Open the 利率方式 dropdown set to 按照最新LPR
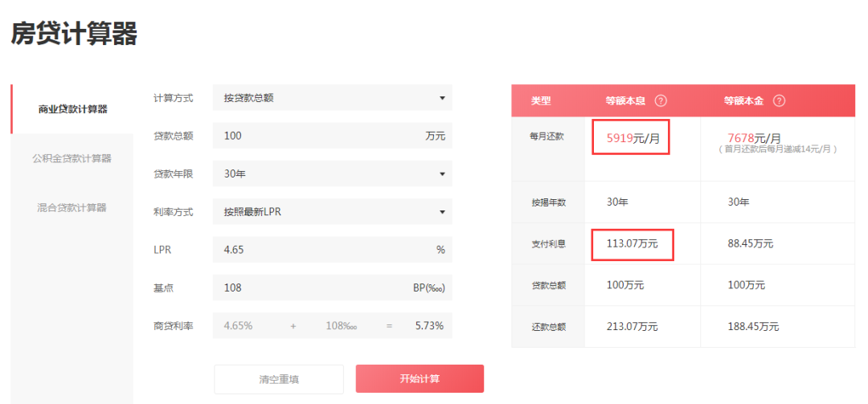Image resolution: width=868 pixels, height=404 pixels. (x=332, y=212)
